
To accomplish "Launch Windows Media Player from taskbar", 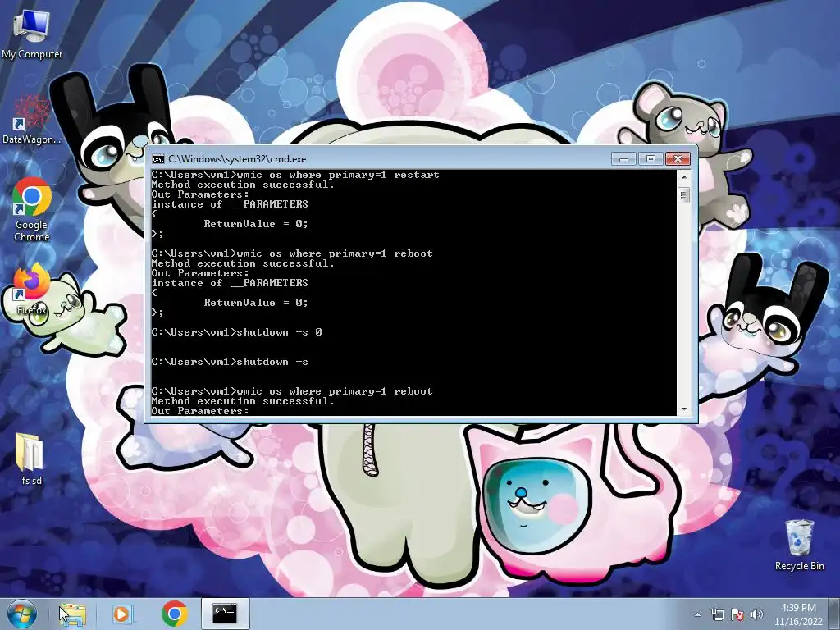I will coord(122,614).
